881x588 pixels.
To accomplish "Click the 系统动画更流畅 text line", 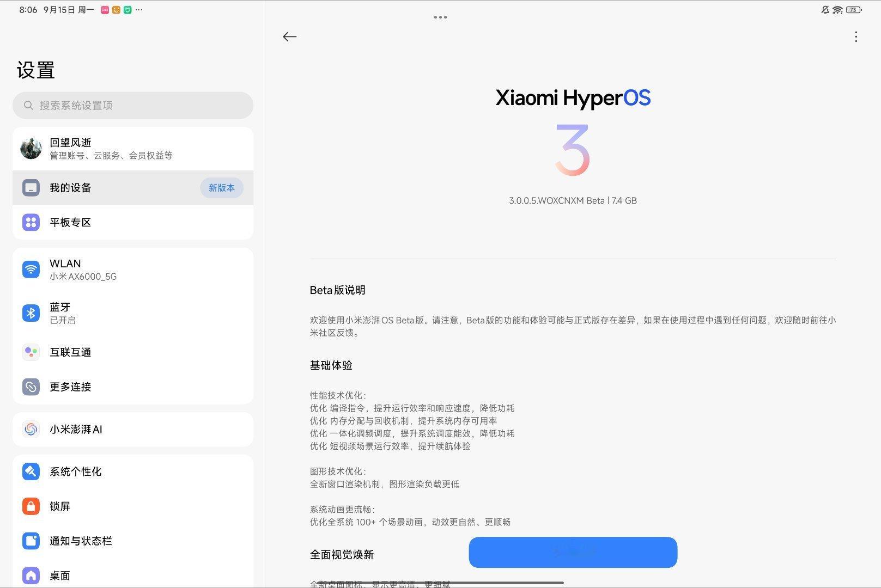I will pyautogui.click(x=343, y=509).
